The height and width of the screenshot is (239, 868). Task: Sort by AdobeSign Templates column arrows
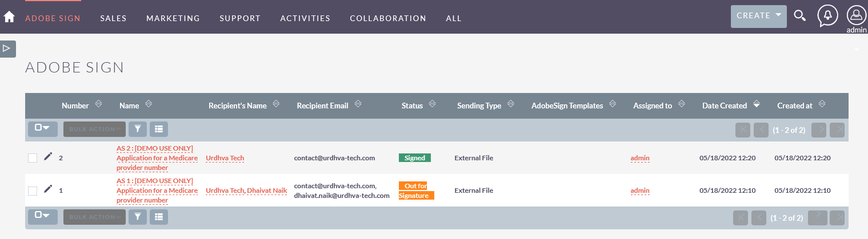[x=613, y=104]
